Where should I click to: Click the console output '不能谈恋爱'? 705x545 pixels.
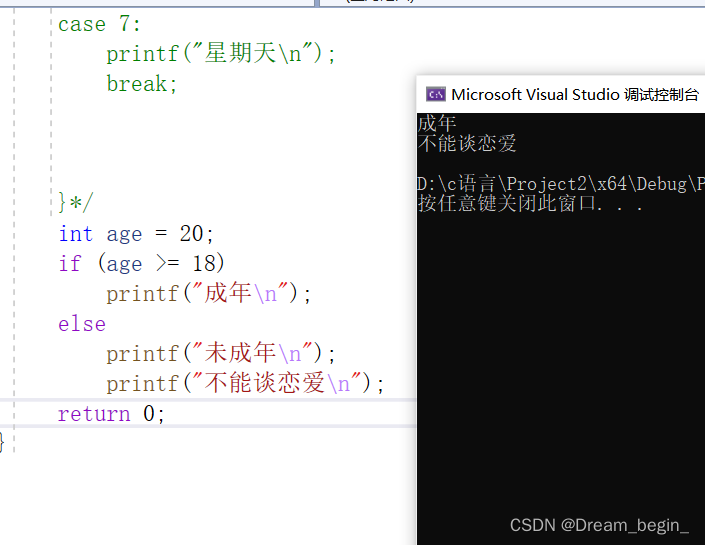point(467,143)
